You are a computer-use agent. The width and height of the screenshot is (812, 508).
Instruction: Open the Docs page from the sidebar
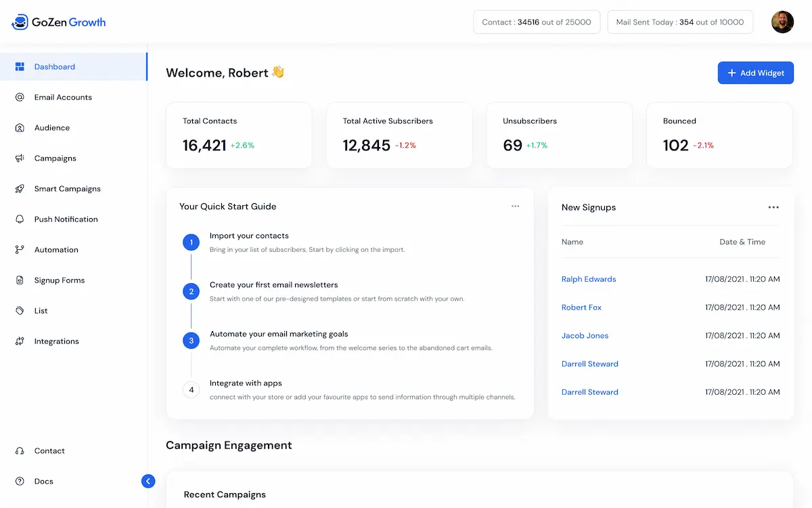[43, 481]
